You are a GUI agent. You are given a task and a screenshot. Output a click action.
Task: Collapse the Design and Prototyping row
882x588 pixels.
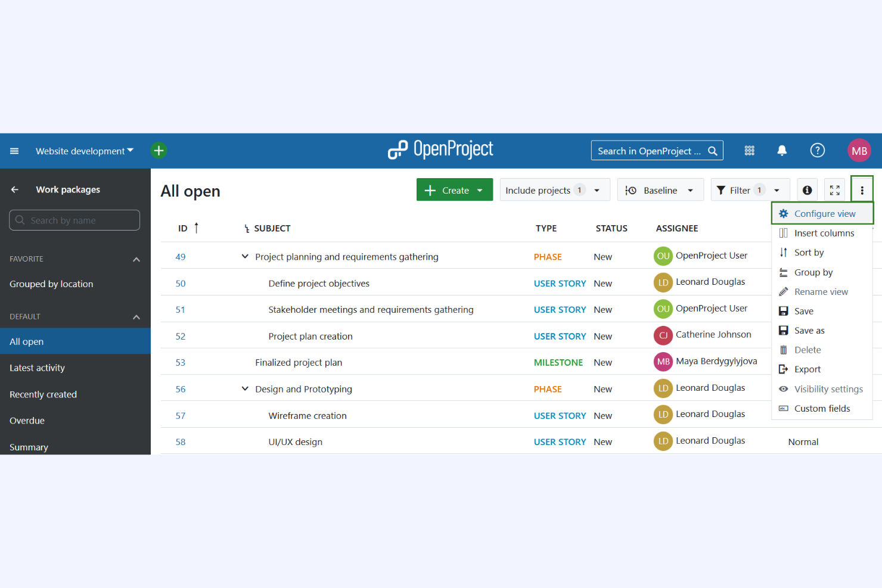coord(245,388)
